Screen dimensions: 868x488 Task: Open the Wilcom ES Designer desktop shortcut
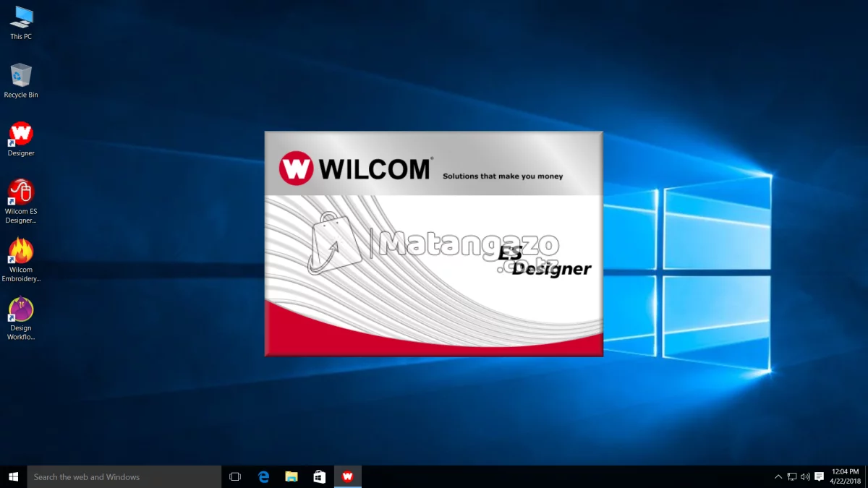pos(20,192)
